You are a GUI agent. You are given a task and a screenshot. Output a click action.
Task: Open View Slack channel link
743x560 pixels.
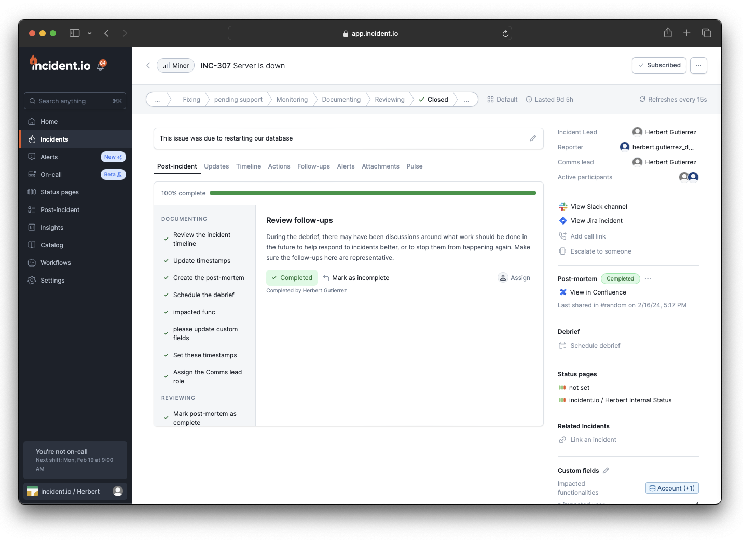(593, 207)
